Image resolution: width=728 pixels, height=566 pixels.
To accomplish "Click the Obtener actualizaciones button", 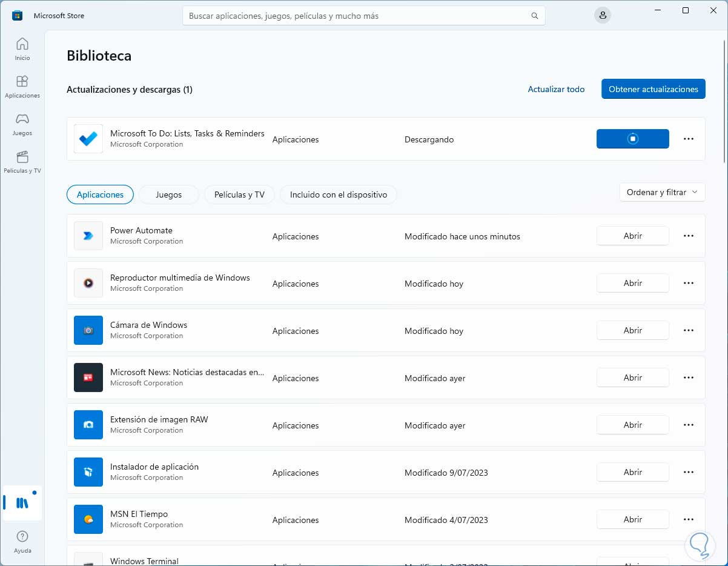I will (653, 89).
